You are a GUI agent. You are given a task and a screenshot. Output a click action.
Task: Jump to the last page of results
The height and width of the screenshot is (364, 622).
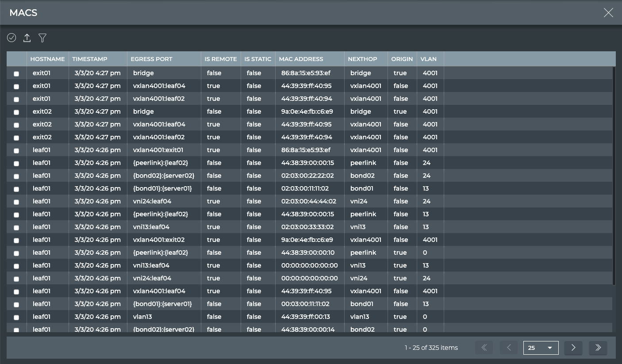[598, 348]
